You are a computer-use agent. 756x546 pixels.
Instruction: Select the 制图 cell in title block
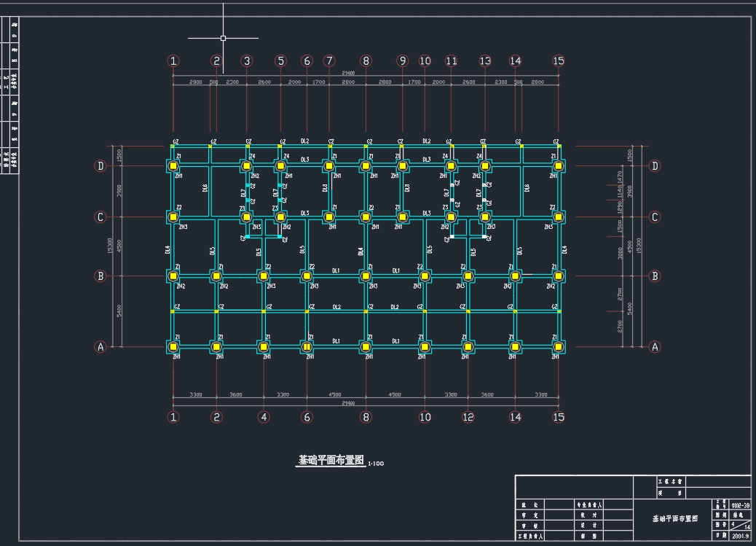click(x=589, y=537)
